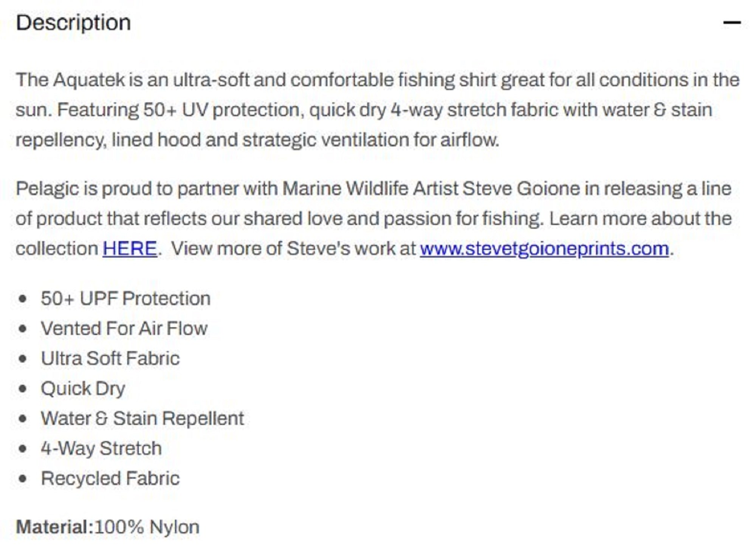Click the bold Material label
This screenshot has height=556, width=756.
tap(54, 527)
